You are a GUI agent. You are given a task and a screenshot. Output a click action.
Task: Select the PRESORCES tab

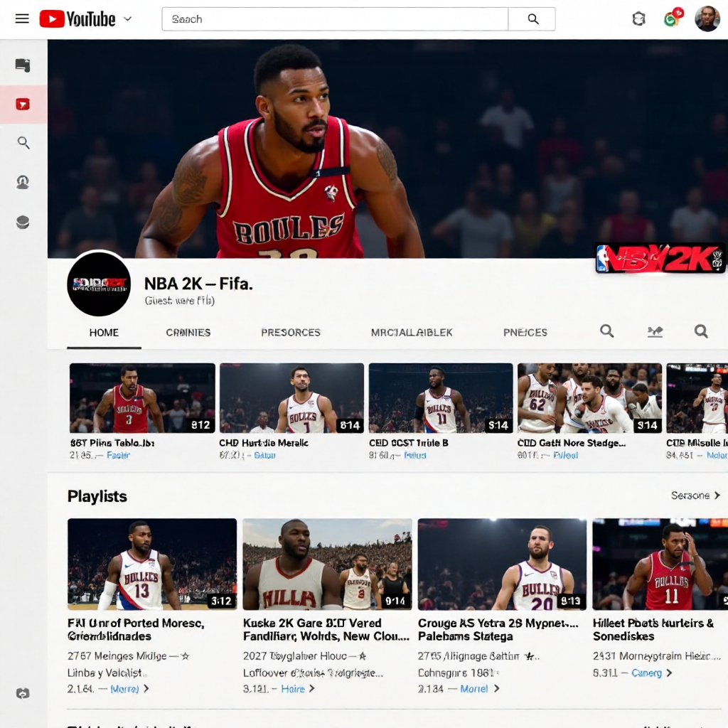(x=291, y=333)
